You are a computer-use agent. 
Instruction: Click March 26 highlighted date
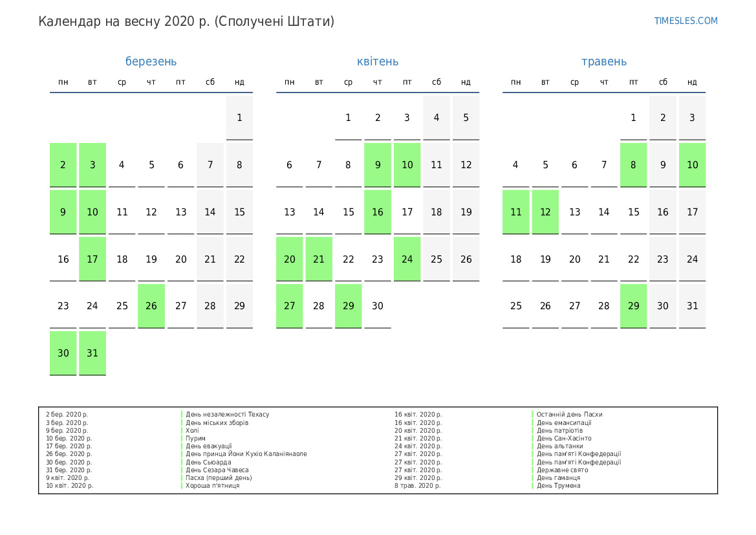[151, 306]
